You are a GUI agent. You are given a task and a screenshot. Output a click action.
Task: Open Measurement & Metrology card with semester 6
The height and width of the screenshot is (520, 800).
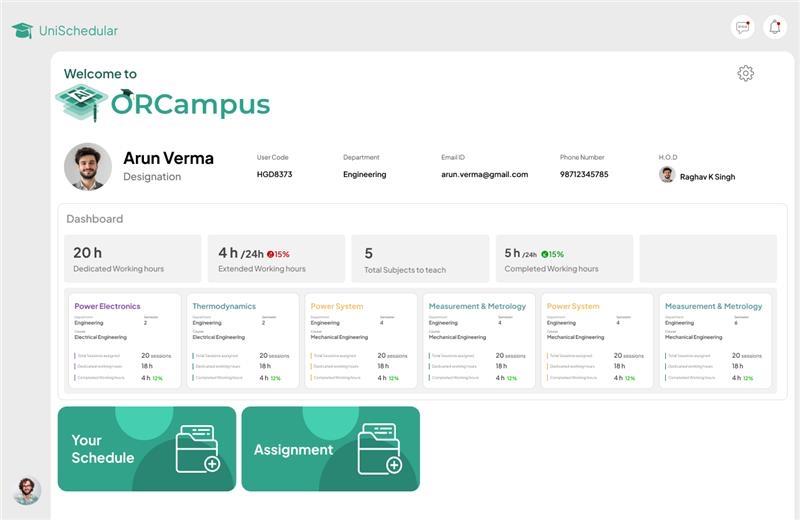(x=715, y=340)
